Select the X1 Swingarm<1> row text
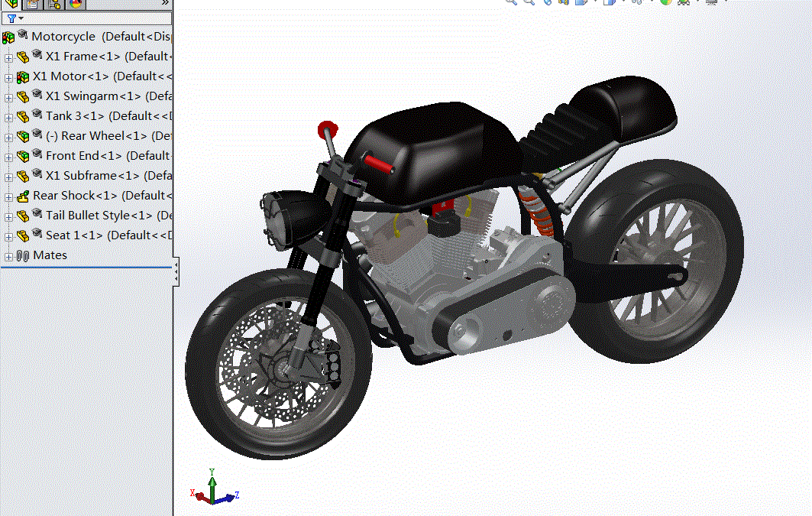812x516 pixels. click(x=108, y=96)
